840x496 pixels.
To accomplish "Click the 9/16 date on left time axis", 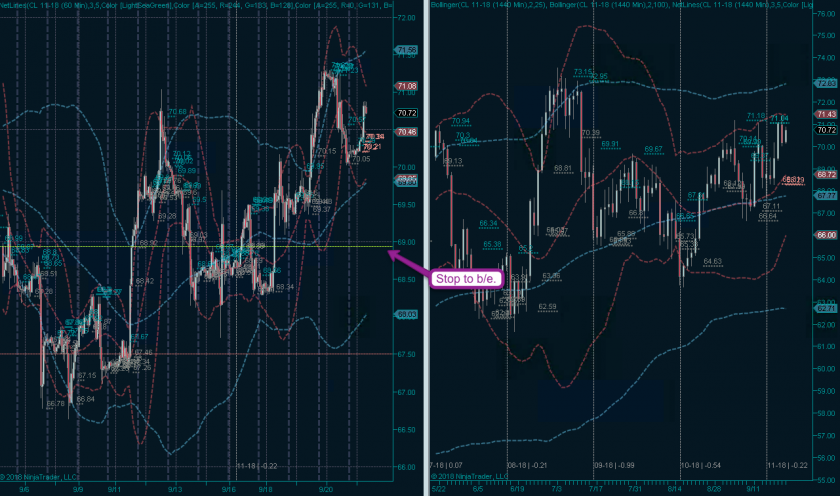I will click(229, 489).
